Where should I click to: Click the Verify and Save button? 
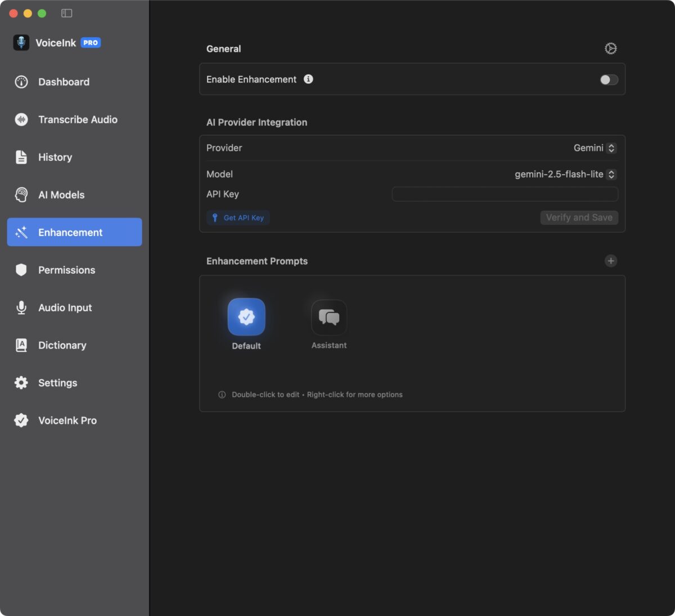pyautogui.click(x=579, y=218)
